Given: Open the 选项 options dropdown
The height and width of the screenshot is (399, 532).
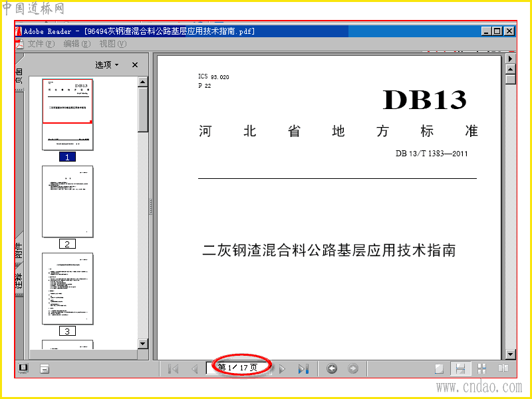Looking at the screenshot, I should tap(107, 65).
